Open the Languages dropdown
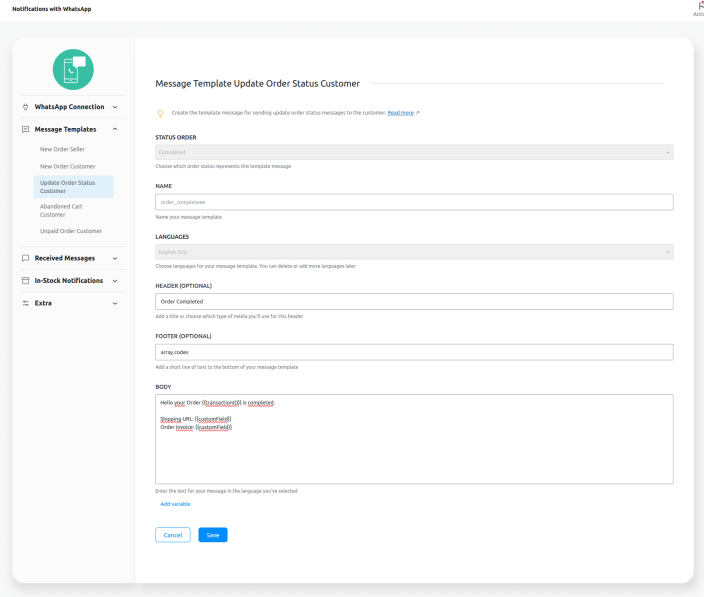 tap(414, 252)
